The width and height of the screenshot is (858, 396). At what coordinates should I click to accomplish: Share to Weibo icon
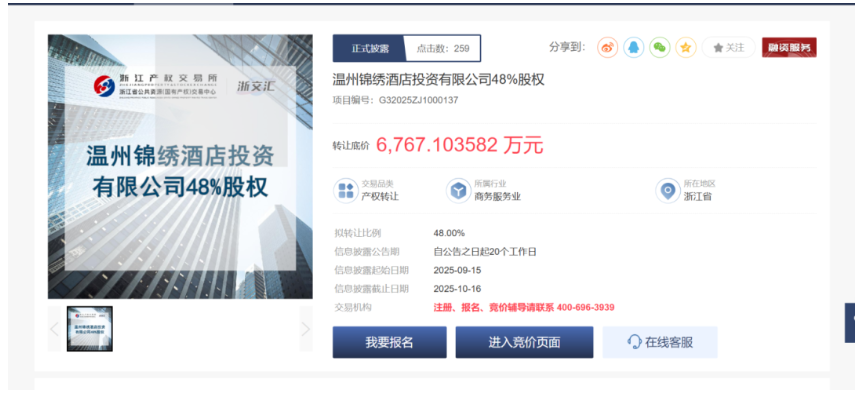607,48
